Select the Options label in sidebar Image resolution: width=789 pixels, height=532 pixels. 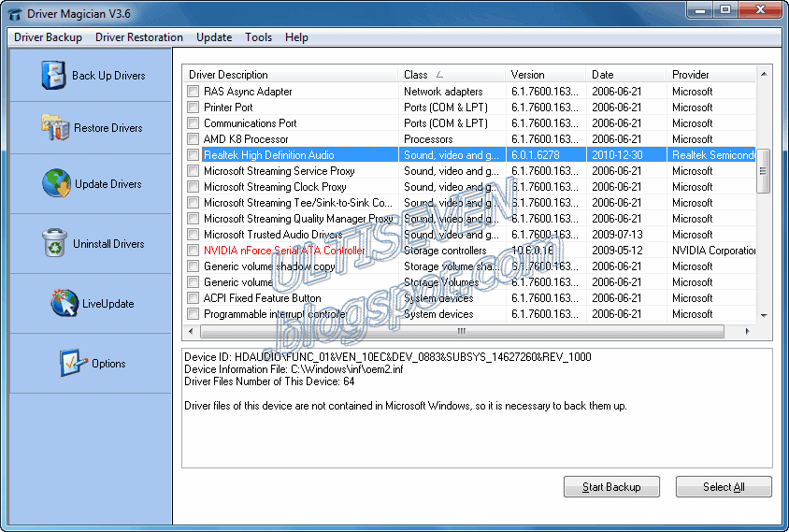click(108, 364)
